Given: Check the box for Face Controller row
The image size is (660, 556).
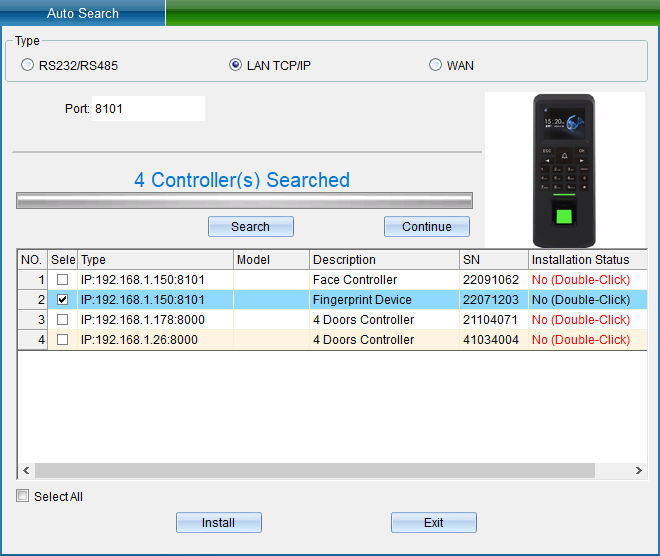Looking at the screenshot, I should click(x=63, y=280).
